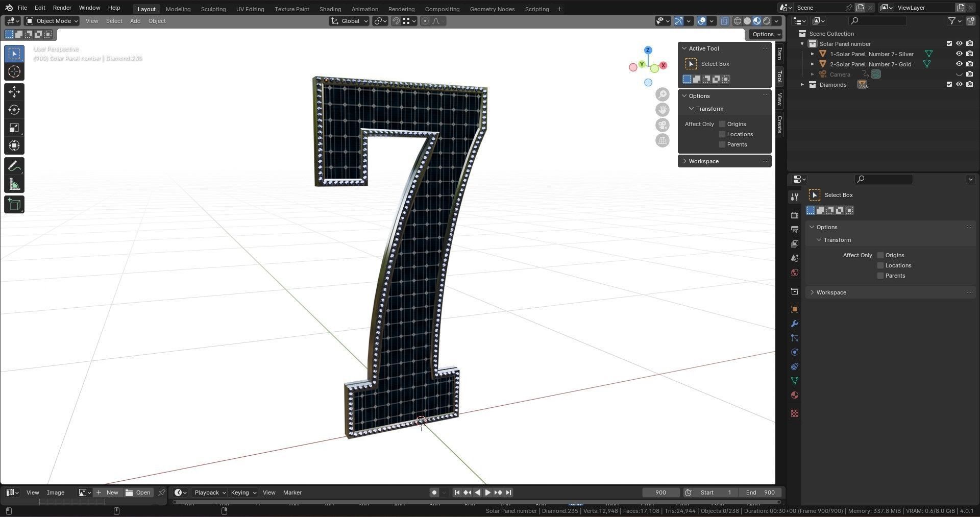980x517 pixels.
Task: Select the Add Cube tool
Action: coord(14,205)
